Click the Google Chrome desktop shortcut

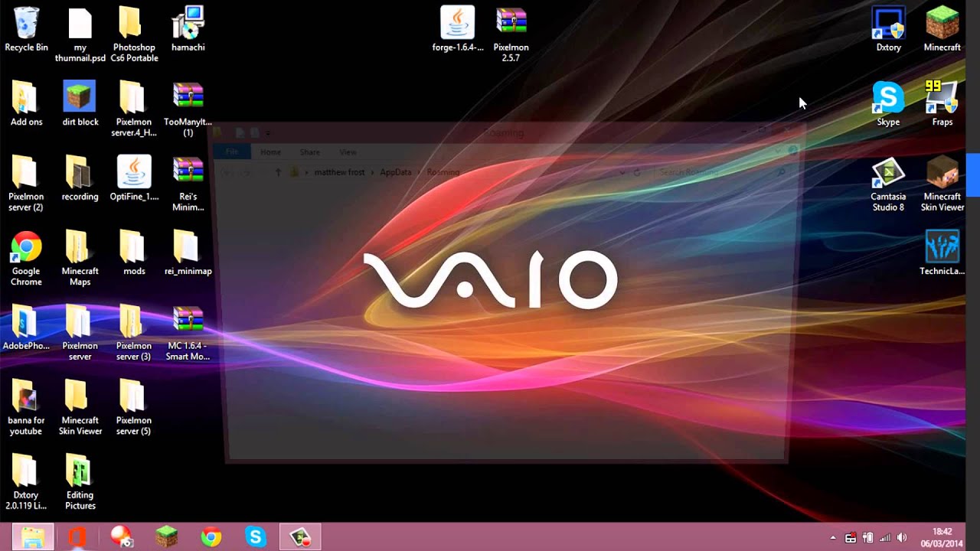point(26,259)
